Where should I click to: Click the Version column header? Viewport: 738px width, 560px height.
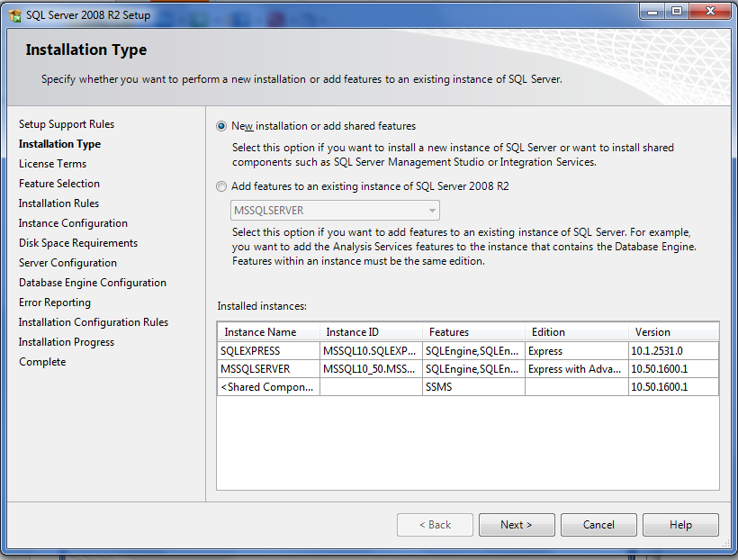(x=673, y=332)
